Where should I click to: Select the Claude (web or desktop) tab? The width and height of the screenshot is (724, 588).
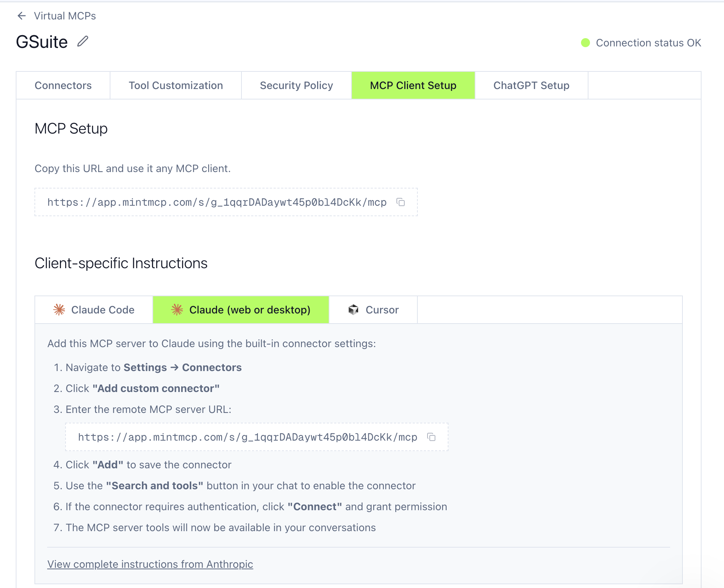coord(241,310)
